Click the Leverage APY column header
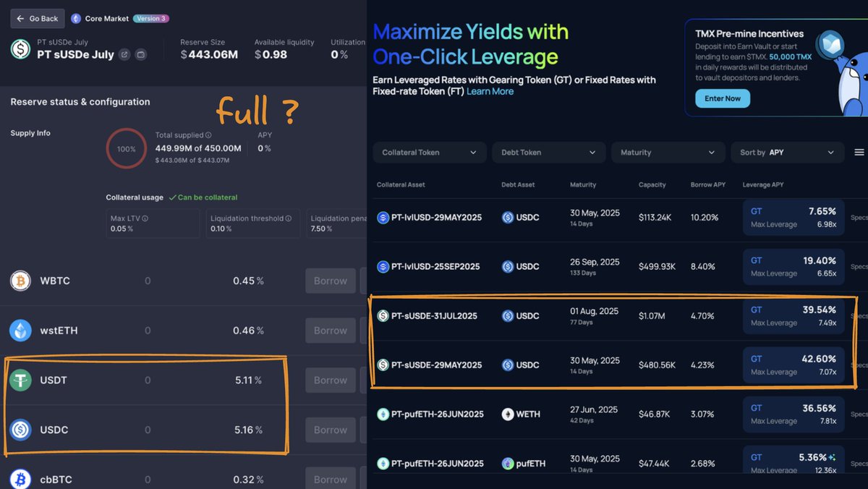868x489 pixels. point(762,184)
